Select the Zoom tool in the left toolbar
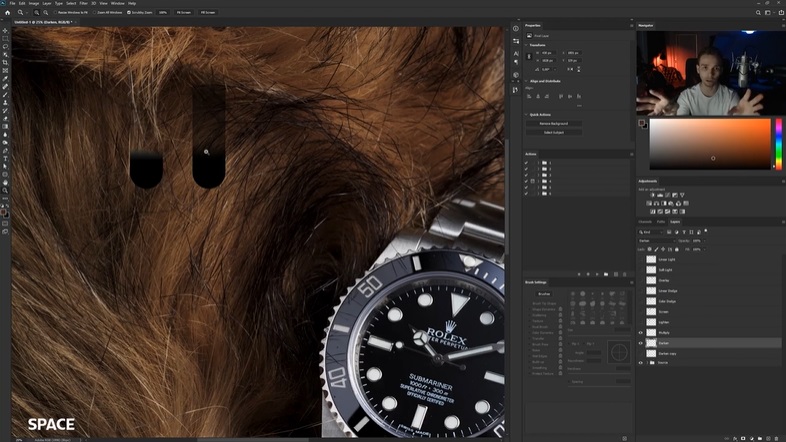 point(6,190)
